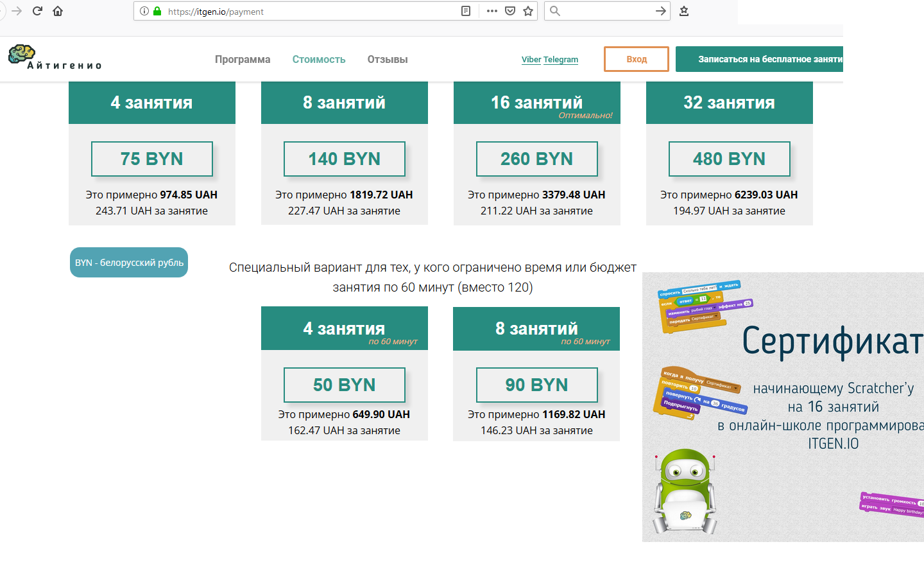This screenshot has width=924, height=578.
Task: Click the BYN - белорусский рубль badge
Action: (129, 262)
